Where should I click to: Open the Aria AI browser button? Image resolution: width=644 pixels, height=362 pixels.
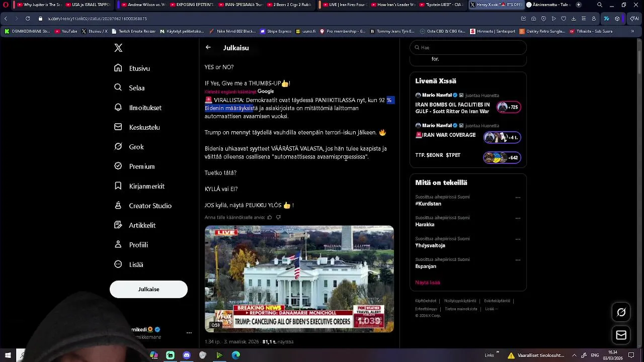tap(635, 19)
